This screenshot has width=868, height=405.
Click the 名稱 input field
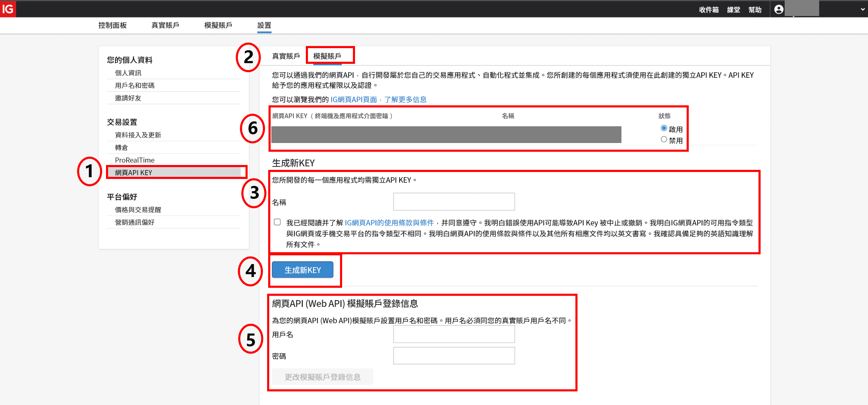454,202
